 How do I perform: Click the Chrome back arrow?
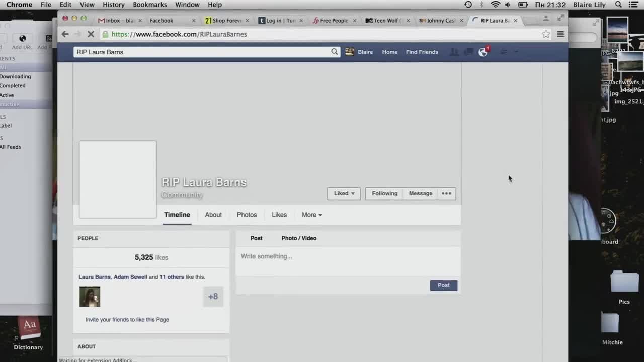(65, 34)
